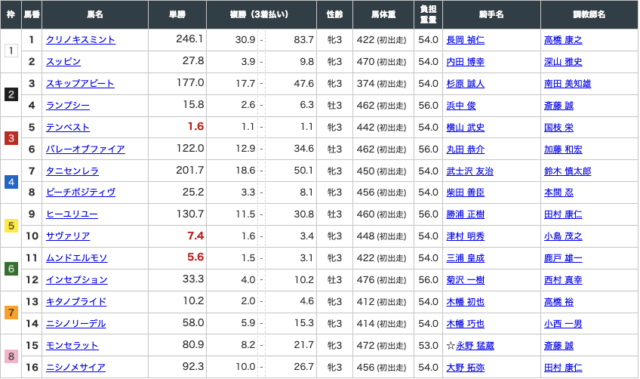Click the 単勝 column header

click(178, 15)
